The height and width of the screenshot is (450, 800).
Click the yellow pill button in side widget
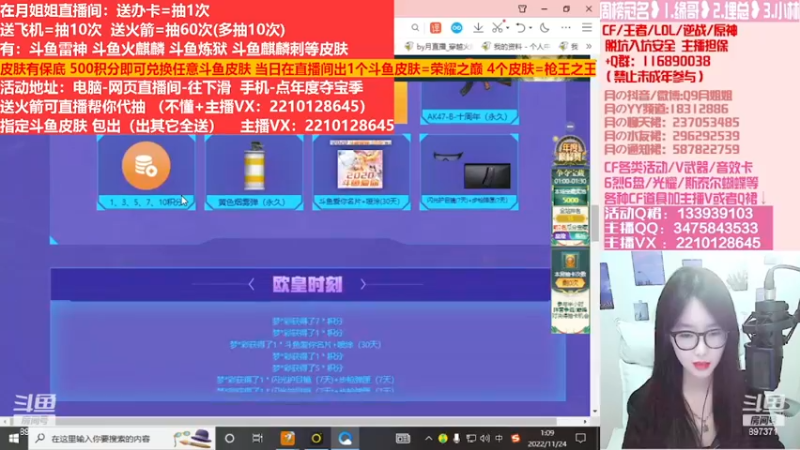coord(570,218)
